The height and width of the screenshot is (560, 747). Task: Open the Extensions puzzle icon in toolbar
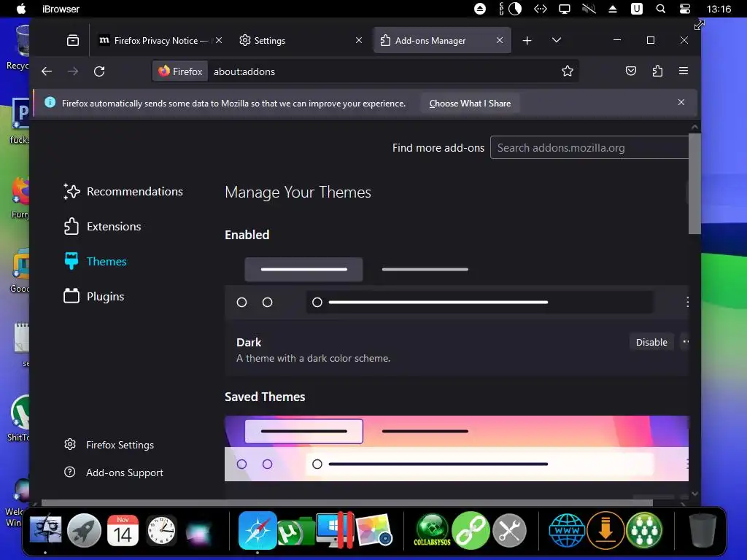pos(657,71)
